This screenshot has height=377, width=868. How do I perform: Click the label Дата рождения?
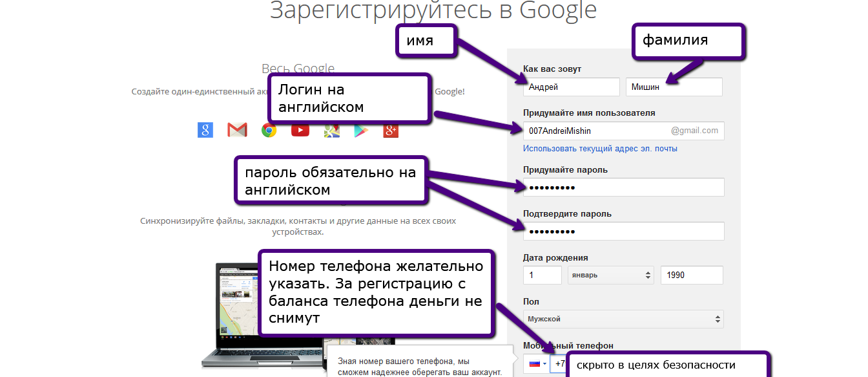pos(555,257)
